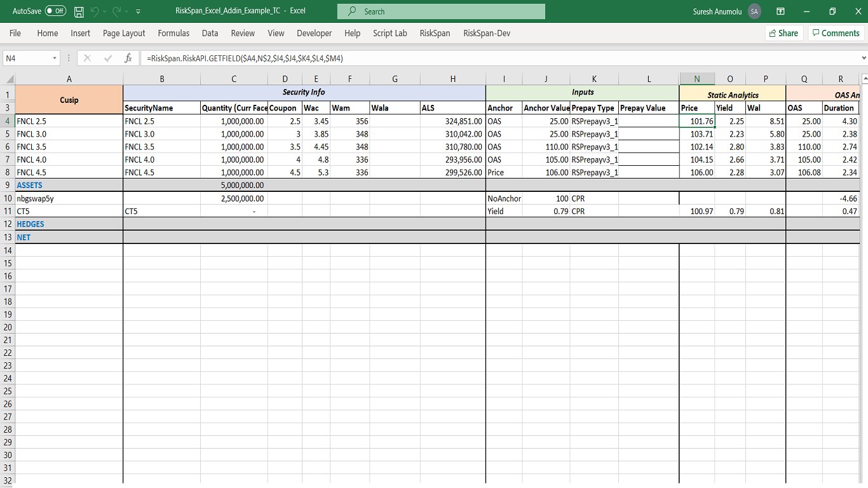This screenshot has height=488, width=868.
Task: Select the 324,851.00 ALS cell
Action: 453,121
